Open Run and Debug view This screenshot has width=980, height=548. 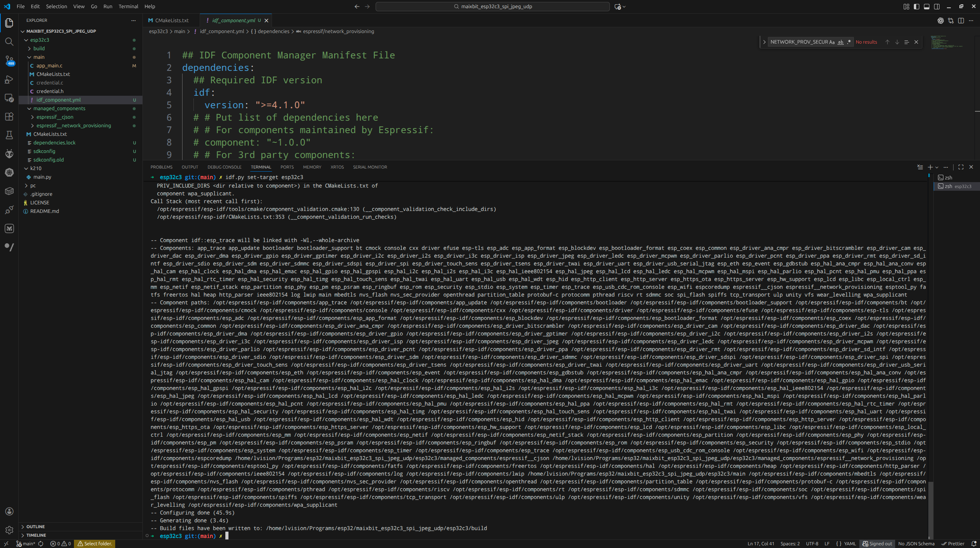click(9, 79)
